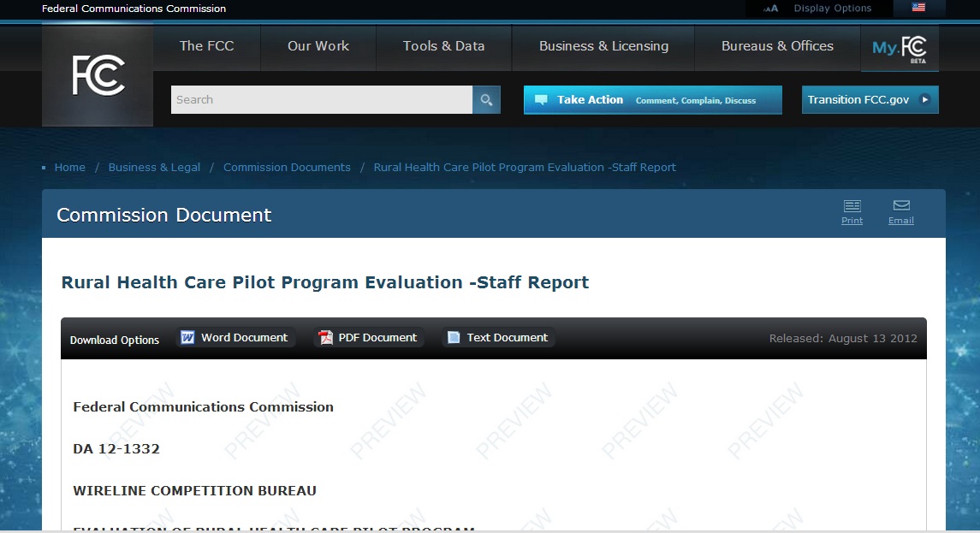
Task: Click the US flag icon
Action: [x=918, y=8]
